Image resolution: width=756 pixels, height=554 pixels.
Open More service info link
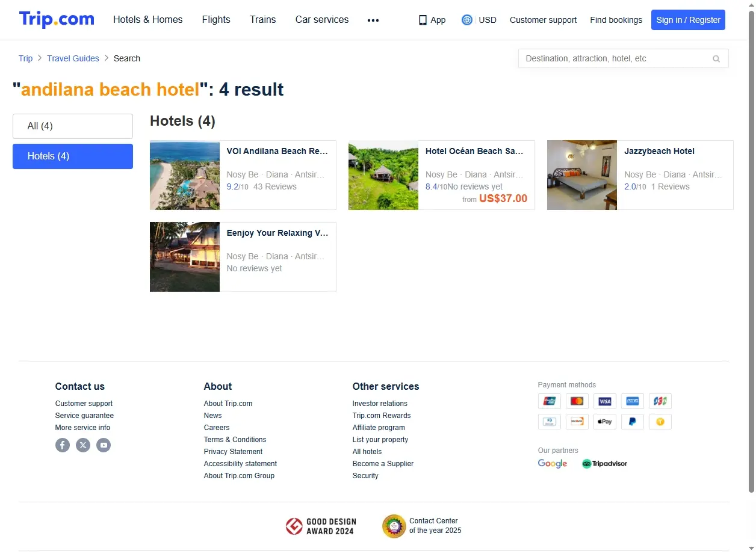[82, 428]
